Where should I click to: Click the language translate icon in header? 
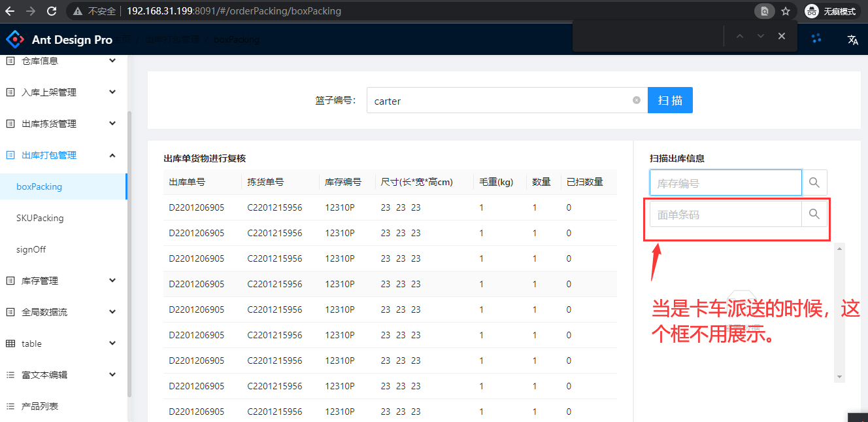point(852,40)
